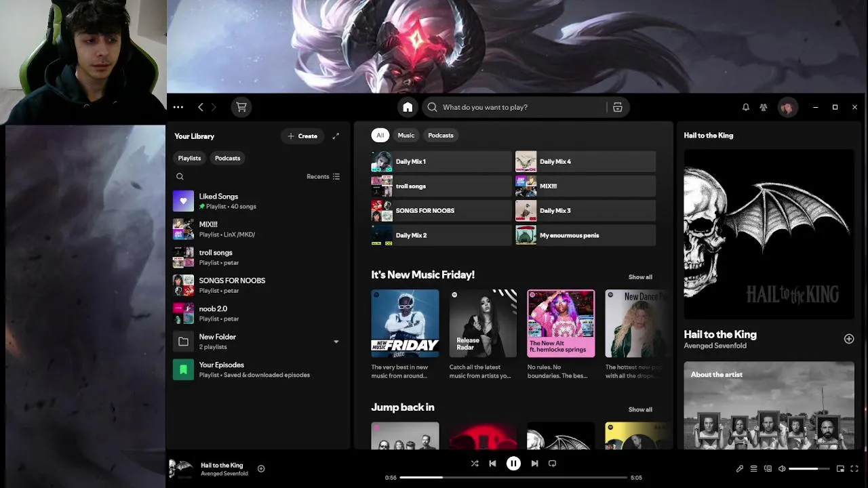Select the Podcasts tab in main feed
Viewport: 868px width, 488px height.
[441, 136]
